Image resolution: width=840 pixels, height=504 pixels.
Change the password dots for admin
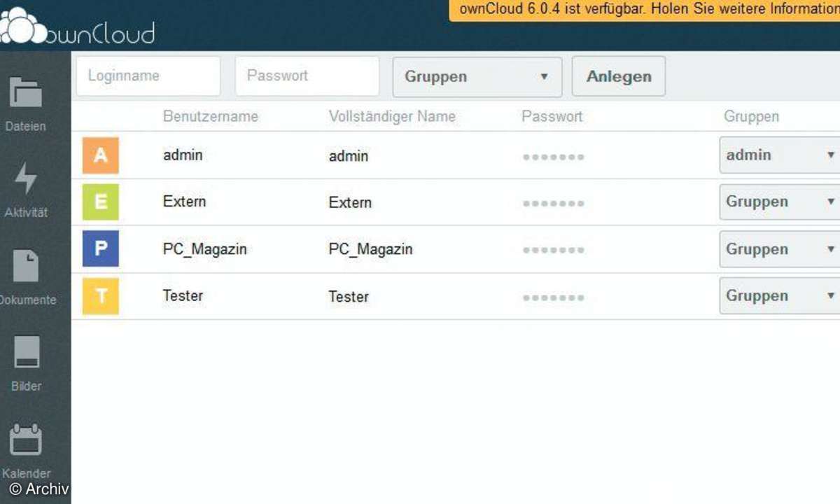click(553, 157)
